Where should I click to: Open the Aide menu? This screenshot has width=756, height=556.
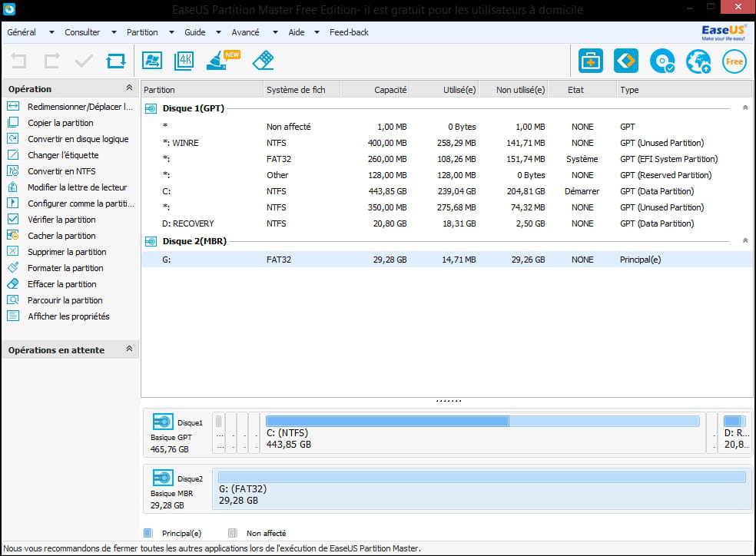click(297, 32)
